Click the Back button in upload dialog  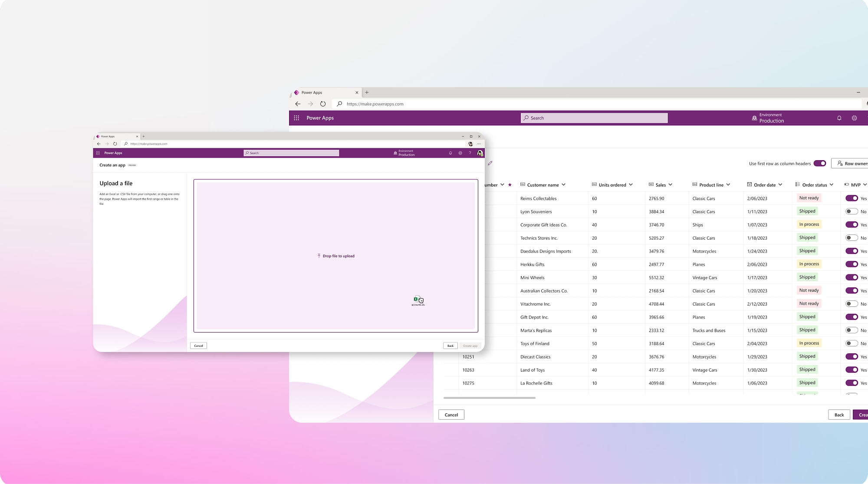[450, 346]
